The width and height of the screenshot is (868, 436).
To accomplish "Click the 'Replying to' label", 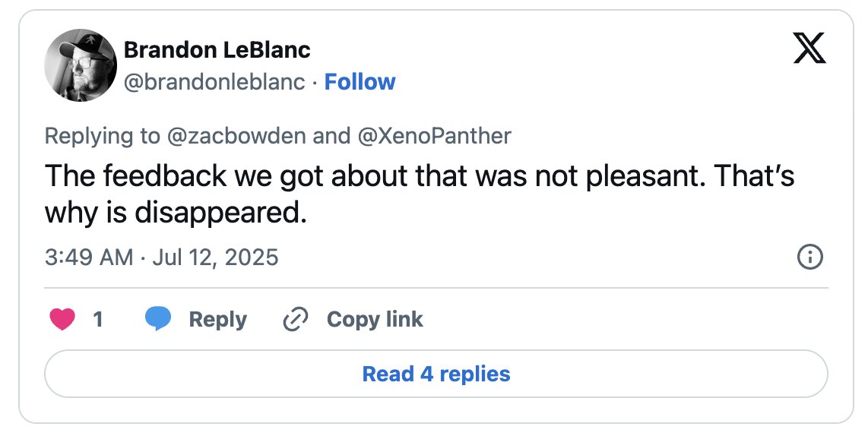I will [103, 135].
